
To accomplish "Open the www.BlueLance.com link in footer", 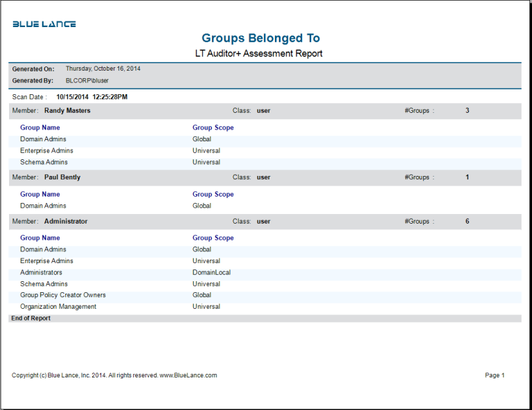I will pyautogui.click(x=188, y=375).
